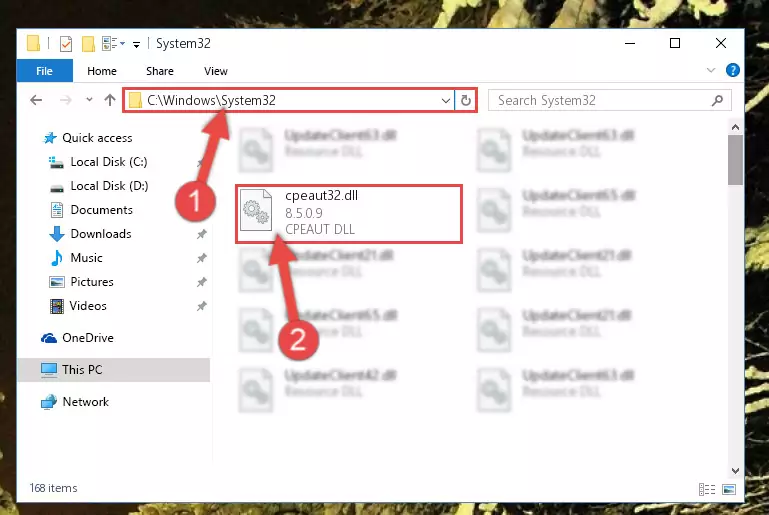Select the cpeaut32.dll file icon
The height and width of the screenshot is (515, 769).
pos(256,210)
